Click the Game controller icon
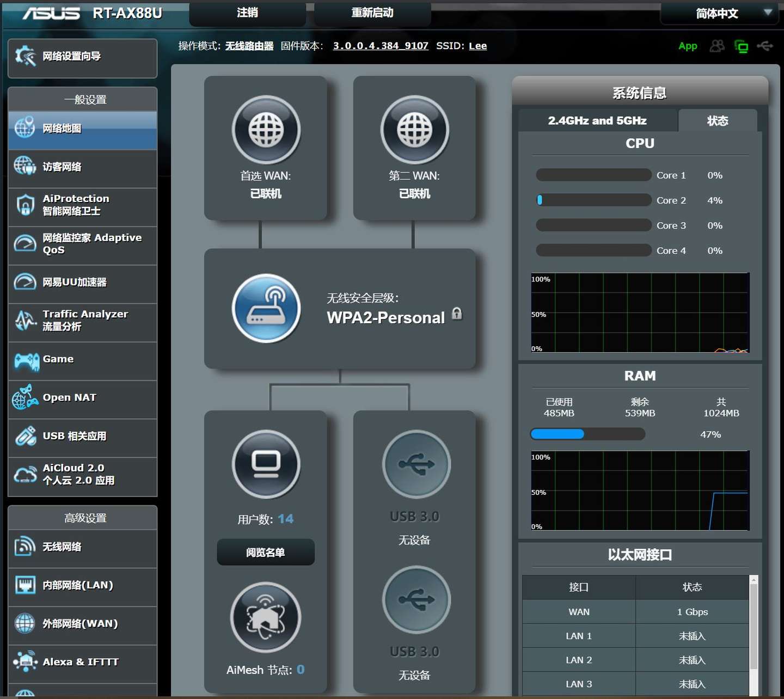 (x=26, y=361)
